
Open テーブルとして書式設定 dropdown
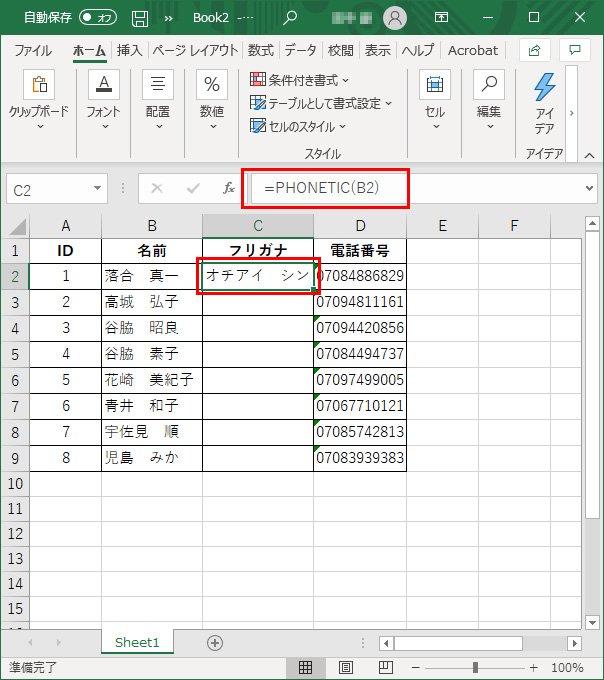(x=321, y=103)
